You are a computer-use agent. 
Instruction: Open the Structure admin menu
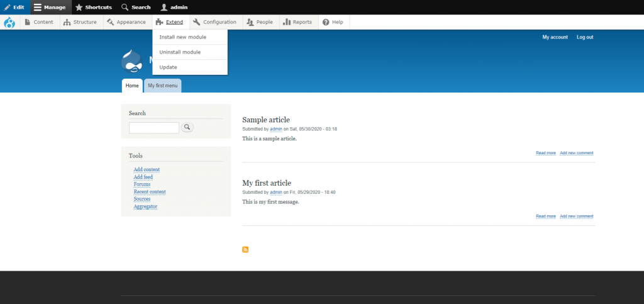[80, 22]
